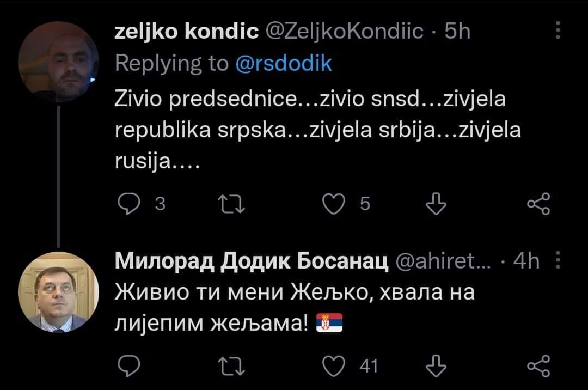Open zeljko kondic's profile name

tap(187, 33)
